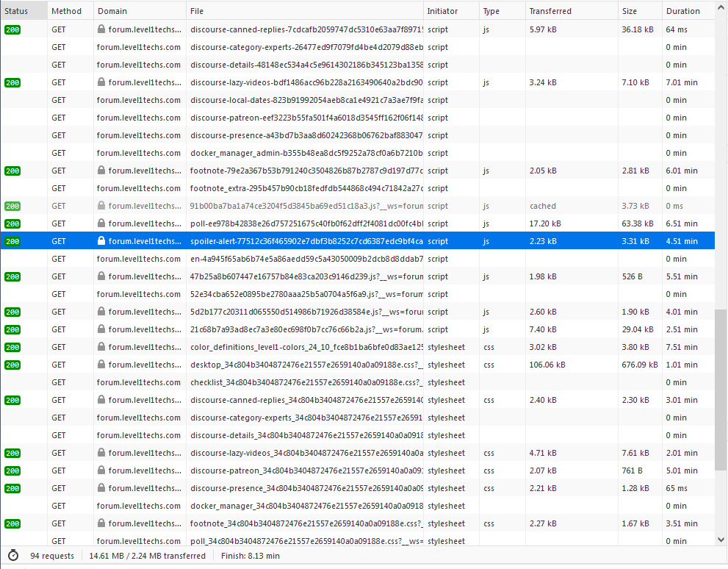
Task: Click the lock icon on the cached 91b00ba7ba1a row
Action: [101, 206]
